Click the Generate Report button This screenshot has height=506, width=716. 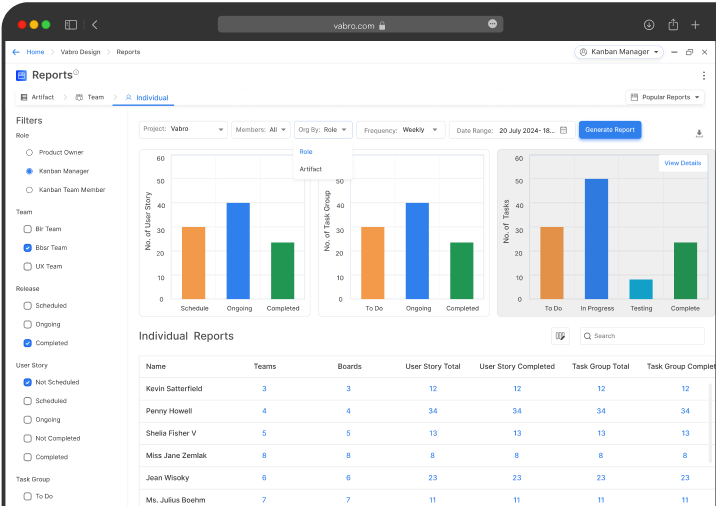pos(610,130)
